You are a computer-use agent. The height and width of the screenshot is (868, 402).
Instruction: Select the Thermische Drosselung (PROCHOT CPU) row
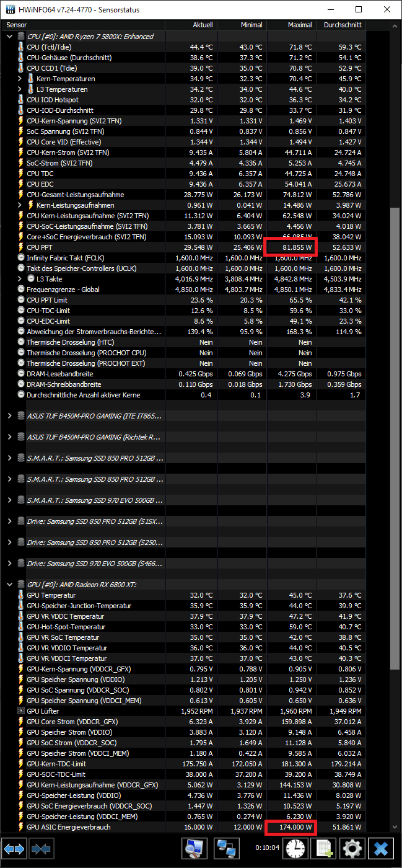coord(185,353)
